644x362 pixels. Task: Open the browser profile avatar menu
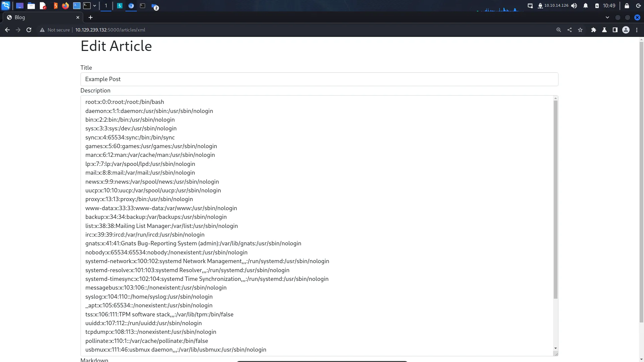click(626, 30)
